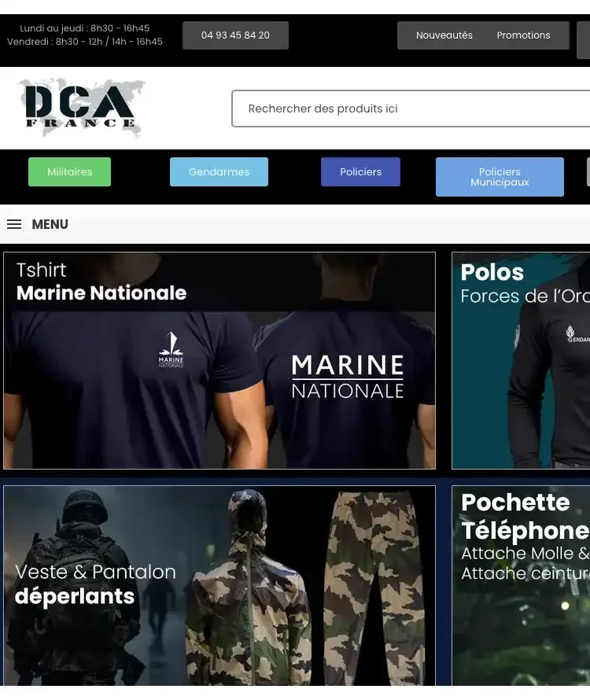Open the hamburger MENU icon
The width and height of the screenshot is (590, 700).
pyautogui.click(x=14, y=224)
